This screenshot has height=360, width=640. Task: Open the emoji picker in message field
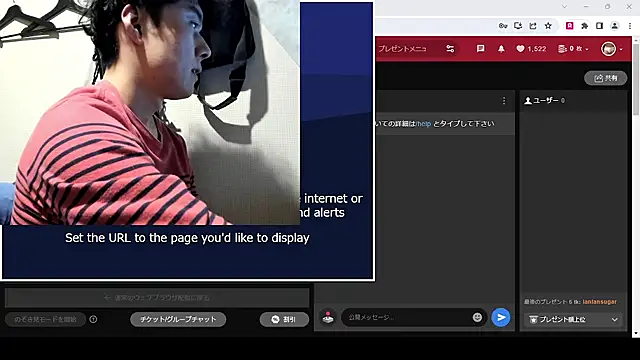pos(477,317)
